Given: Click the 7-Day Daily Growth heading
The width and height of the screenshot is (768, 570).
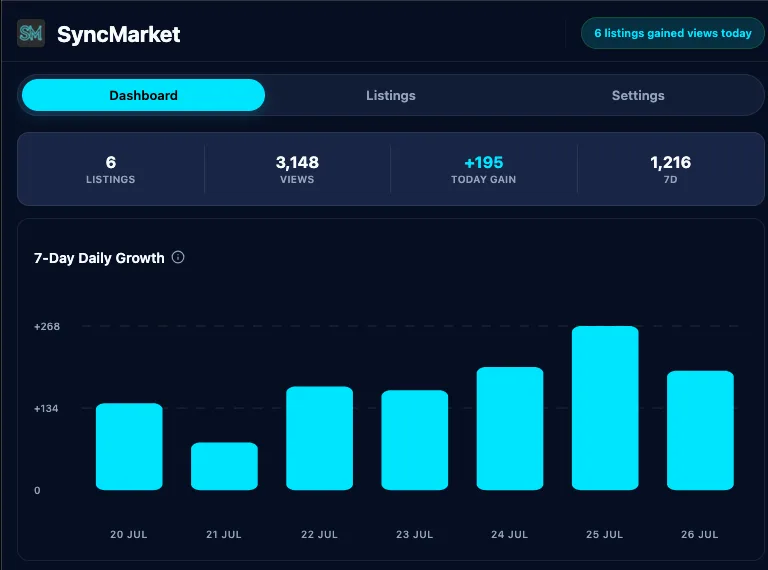Looking at the screenshot, I should 99,258.
